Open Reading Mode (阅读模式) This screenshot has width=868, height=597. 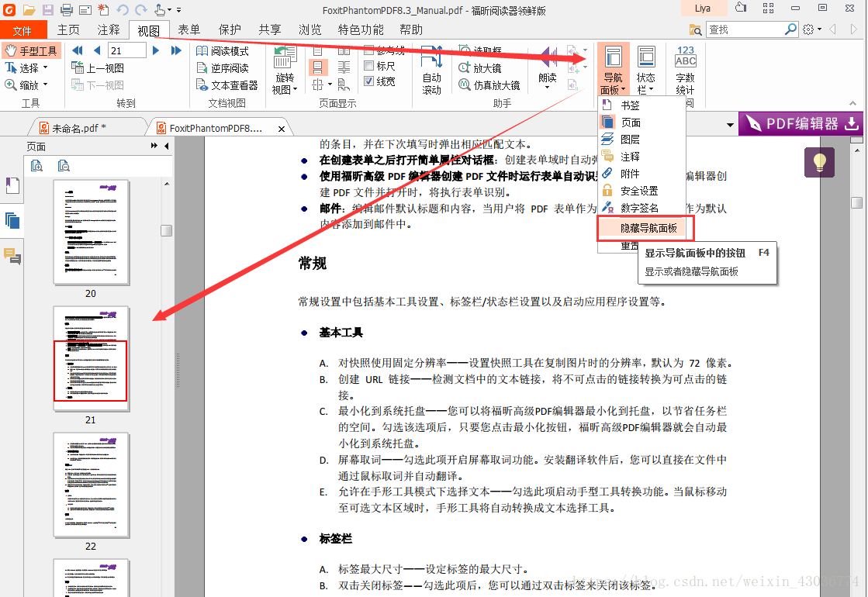pyautogui.click(x=223, y=51)
